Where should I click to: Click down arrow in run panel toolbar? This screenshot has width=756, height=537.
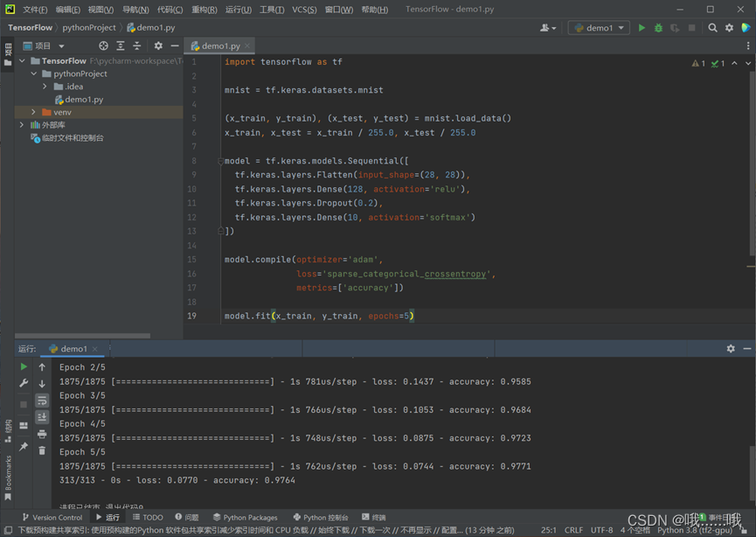point(42,384)
